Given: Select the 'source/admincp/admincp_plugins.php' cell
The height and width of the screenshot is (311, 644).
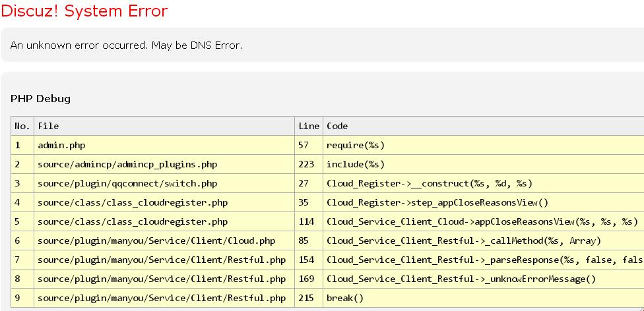Looking at the screenshot, I should 164,165.
